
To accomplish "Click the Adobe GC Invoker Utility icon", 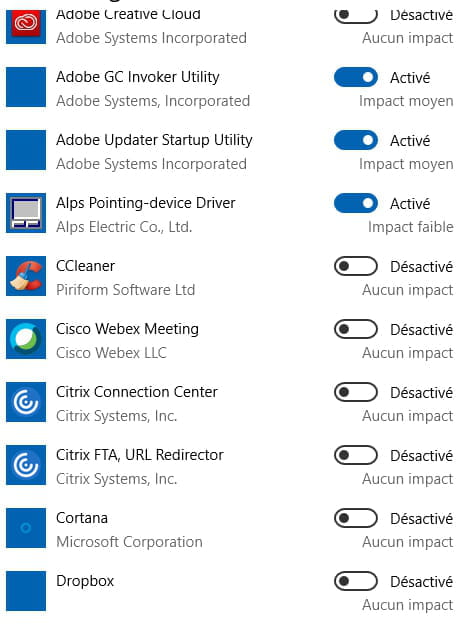I will point(26,87).
